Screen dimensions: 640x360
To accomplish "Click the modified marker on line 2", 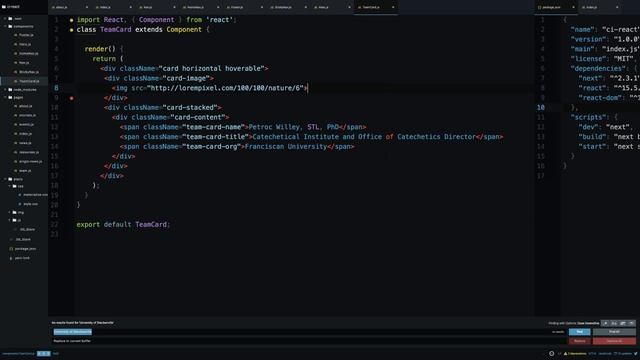I will coord(71,29).
